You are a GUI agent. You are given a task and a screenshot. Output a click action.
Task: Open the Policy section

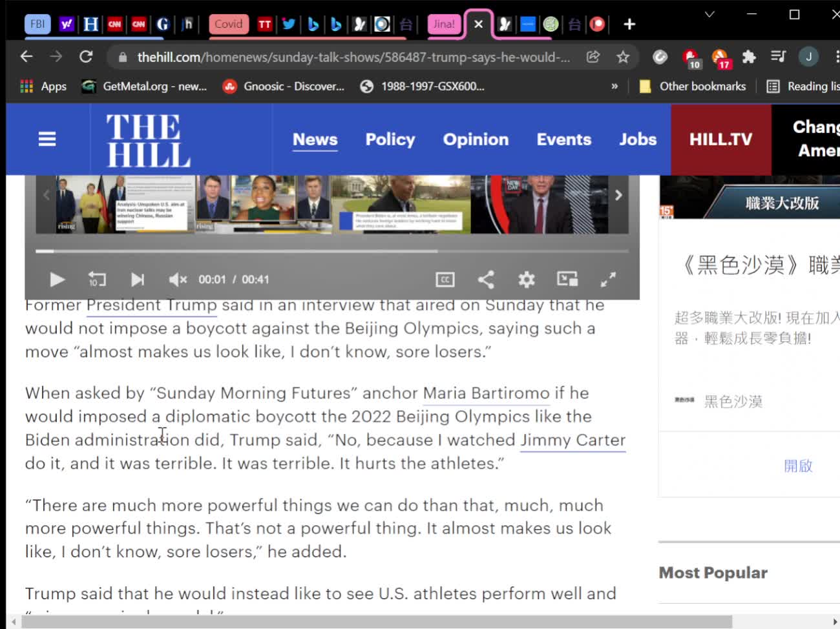point(390,139)
